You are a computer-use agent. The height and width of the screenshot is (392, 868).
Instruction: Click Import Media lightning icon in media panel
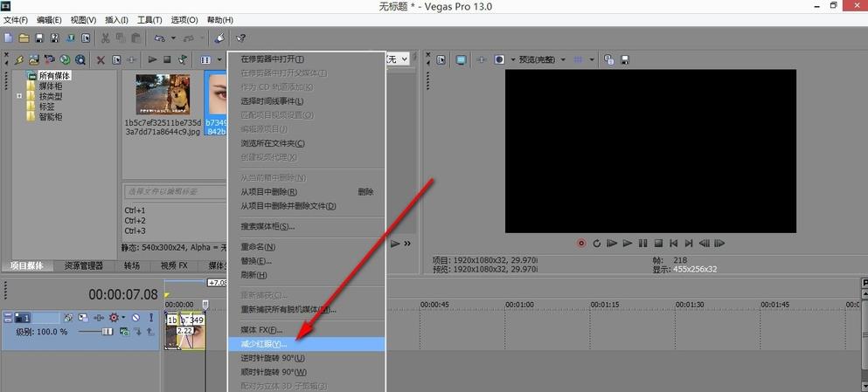(19, 59)
